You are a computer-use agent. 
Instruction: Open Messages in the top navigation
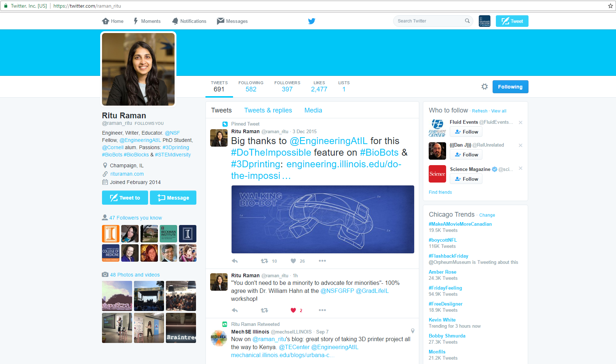(x=232, y=21)
